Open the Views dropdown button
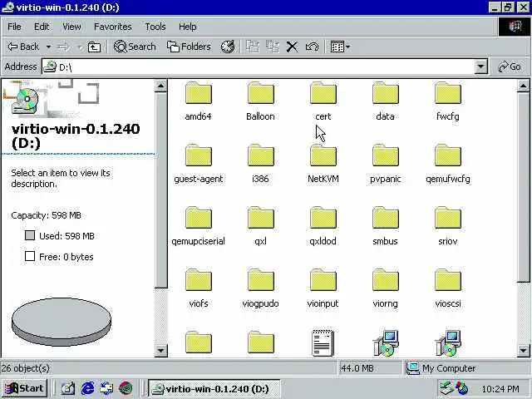532x399 pixels. point(340,47)
